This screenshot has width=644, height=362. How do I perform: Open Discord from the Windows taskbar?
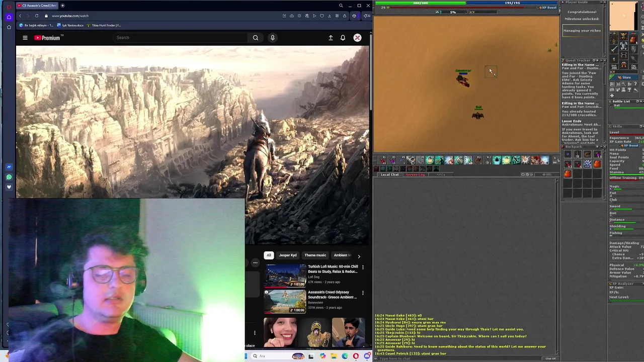point(367,356)
